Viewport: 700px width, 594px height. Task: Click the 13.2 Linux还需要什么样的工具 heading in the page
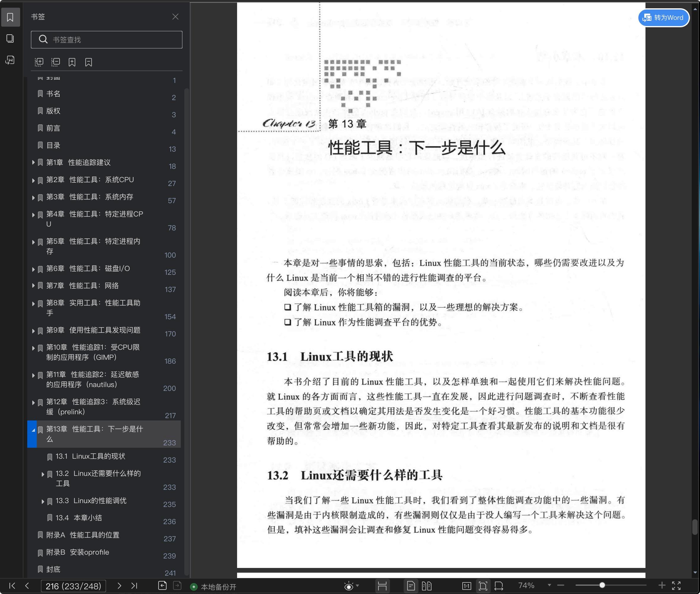point(354,476)
